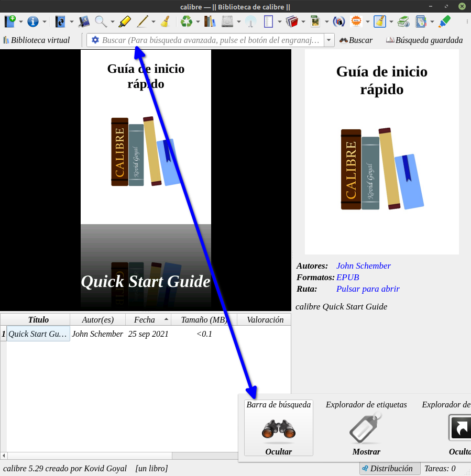Sort by the Título column header
This screenshot has width=471, height=476.
(38, 319)
